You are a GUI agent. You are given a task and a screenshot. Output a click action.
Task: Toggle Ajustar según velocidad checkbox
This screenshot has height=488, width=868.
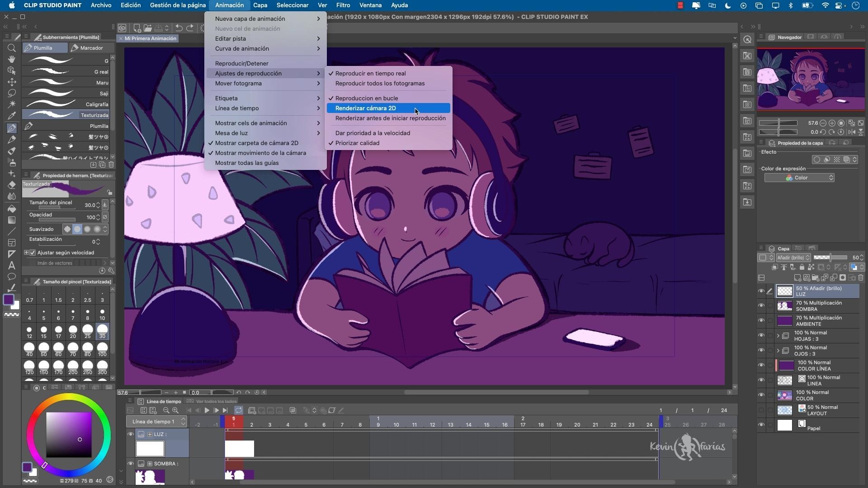(x=33, y=253)
